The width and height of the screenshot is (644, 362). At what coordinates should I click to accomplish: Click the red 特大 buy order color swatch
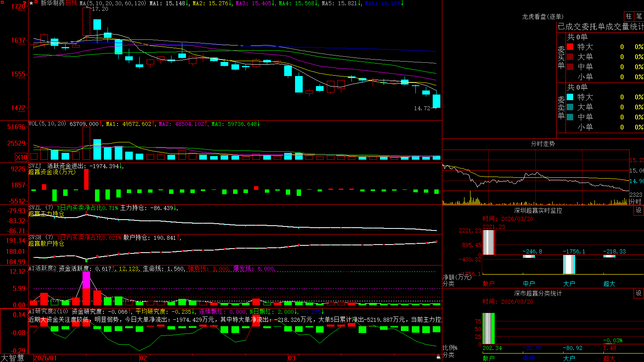[570, 47]
